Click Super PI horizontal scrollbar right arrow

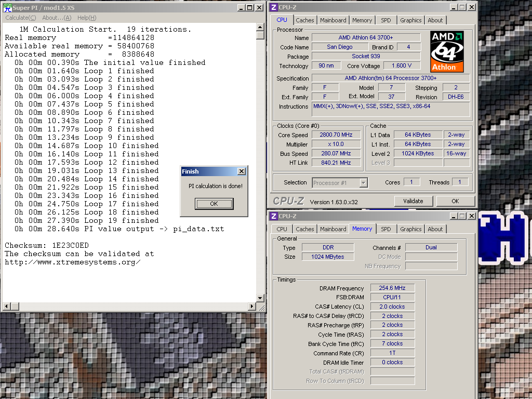coord(252,307)
